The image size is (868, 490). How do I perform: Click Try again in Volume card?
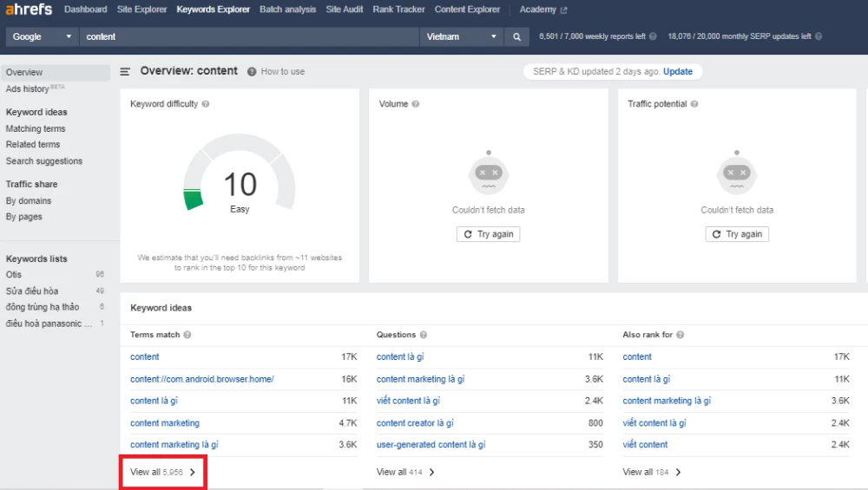(488, 234)
